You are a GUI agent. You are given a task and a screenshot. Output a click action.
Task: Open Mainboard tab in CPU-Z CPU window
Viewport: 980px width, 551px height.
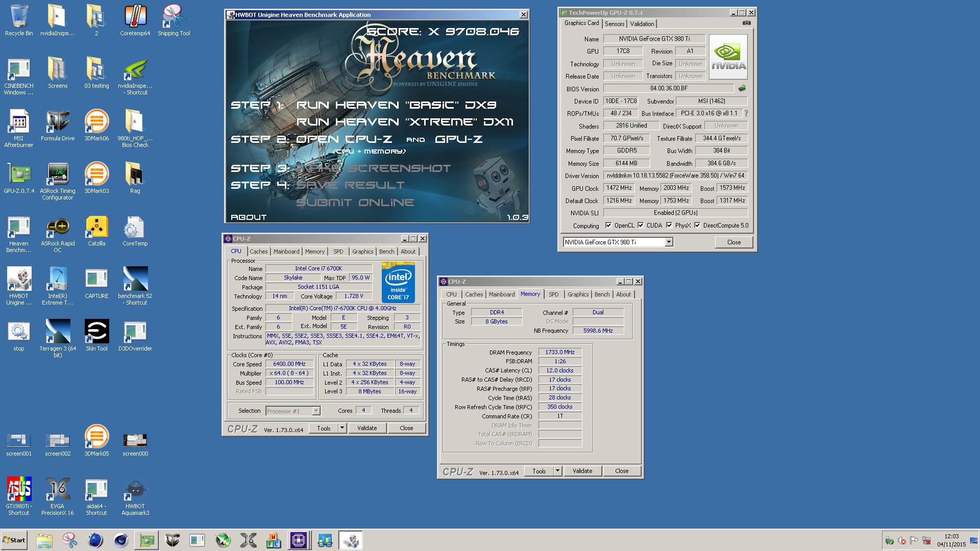[x=286, y=252]
